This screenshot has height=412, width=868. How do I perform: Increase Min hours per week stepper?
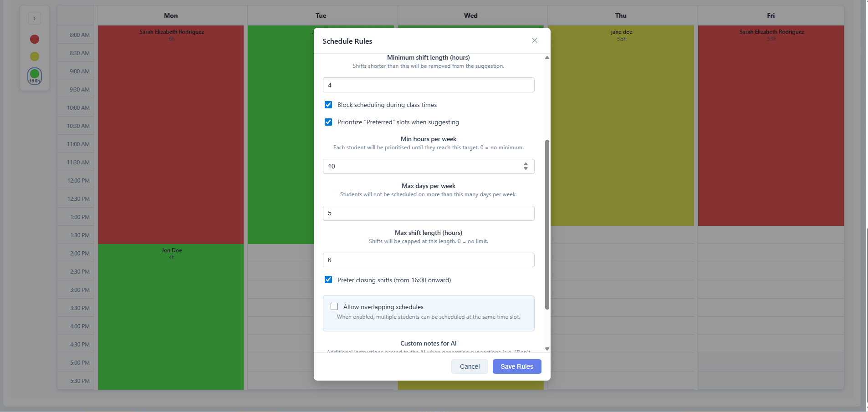pyautogui.click(x=526, y=164)
